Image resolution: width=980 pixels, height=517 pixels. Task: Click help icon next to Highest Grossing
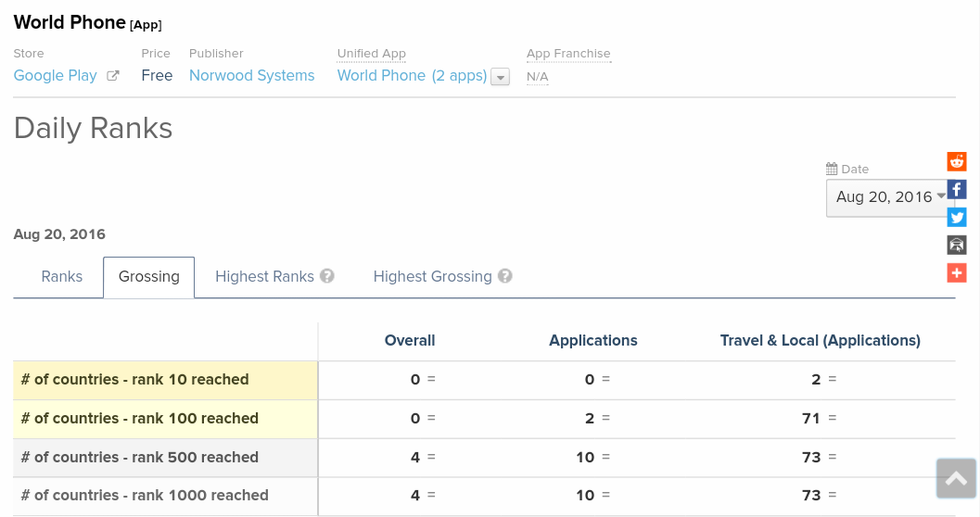pos(505,276)
